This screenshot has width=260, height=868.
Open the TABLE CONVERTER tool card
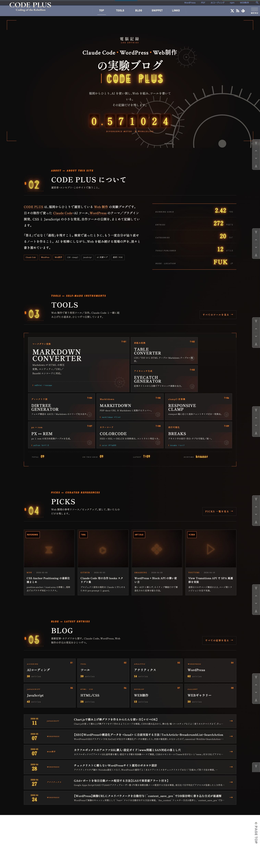coord(164,350)
